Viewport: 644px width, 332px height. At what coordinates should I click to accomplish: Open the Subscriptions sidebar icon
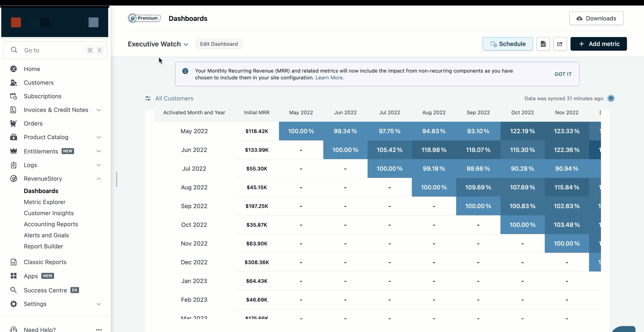coord(14,96)
